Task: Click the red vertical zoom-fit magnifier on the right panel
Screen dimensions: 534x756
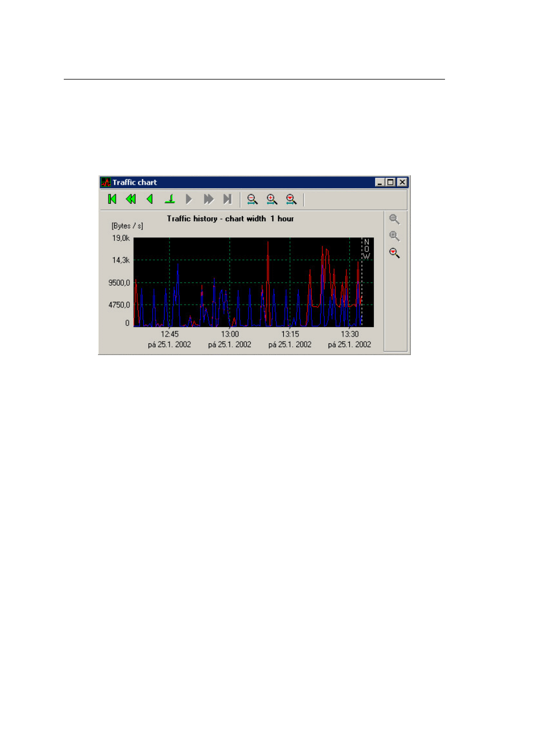Action: point(395,253)
